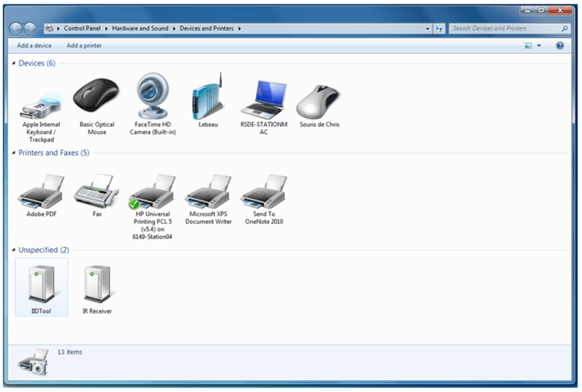The image size is (582, 392).
Task: Click the search magnifier icon
Action: 565,28
